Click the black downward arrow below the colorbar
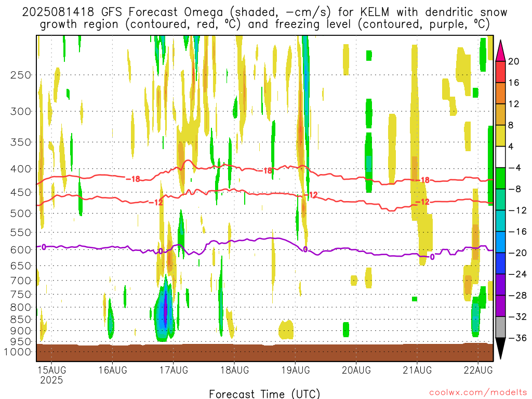 click(500, 348)
